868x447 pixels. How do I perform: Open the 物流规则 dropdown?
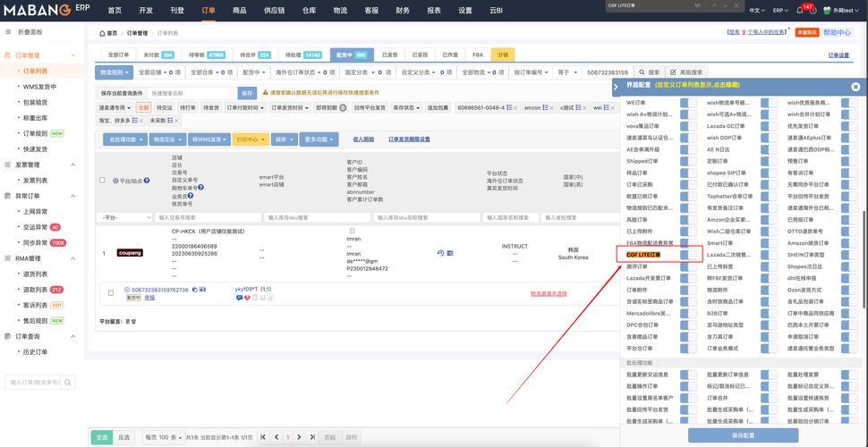pos(115,72)
